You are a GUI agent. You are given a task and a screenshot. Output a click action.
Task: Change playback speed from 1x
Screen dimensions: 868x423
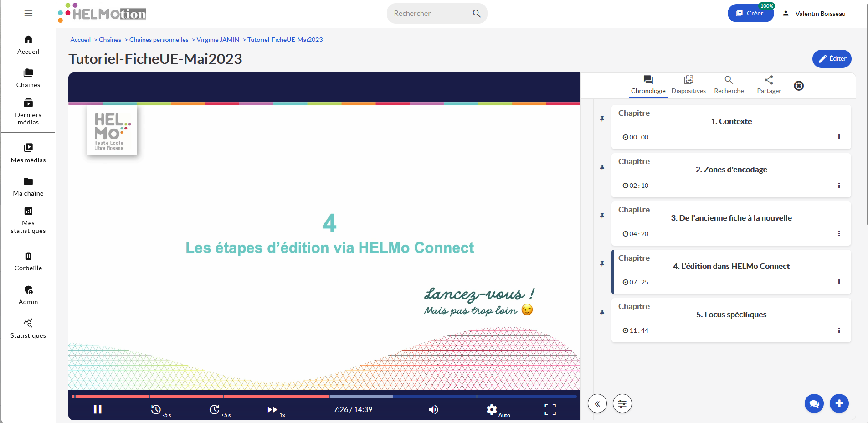point(276,411)
